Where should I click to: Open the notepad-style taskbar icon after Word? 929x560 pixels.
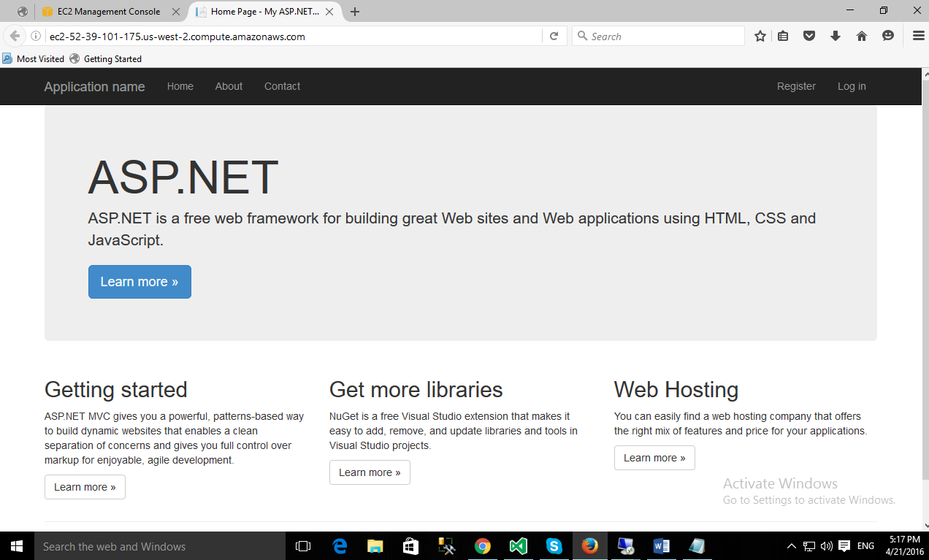[697, 546]
